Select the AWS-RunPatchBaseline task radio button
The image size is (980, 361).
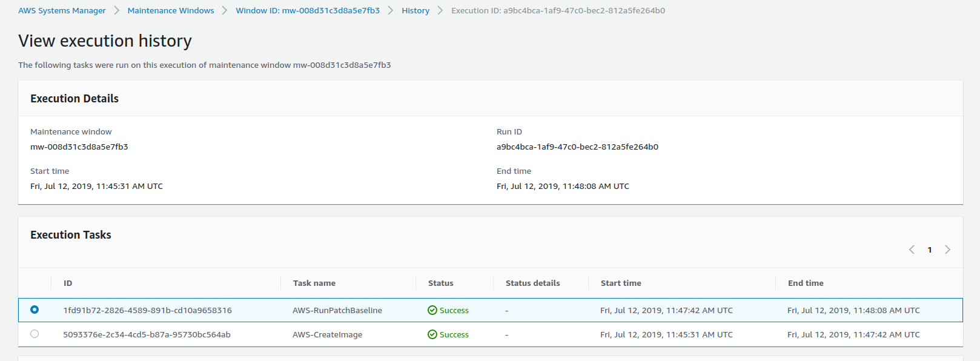pos(35,310)
